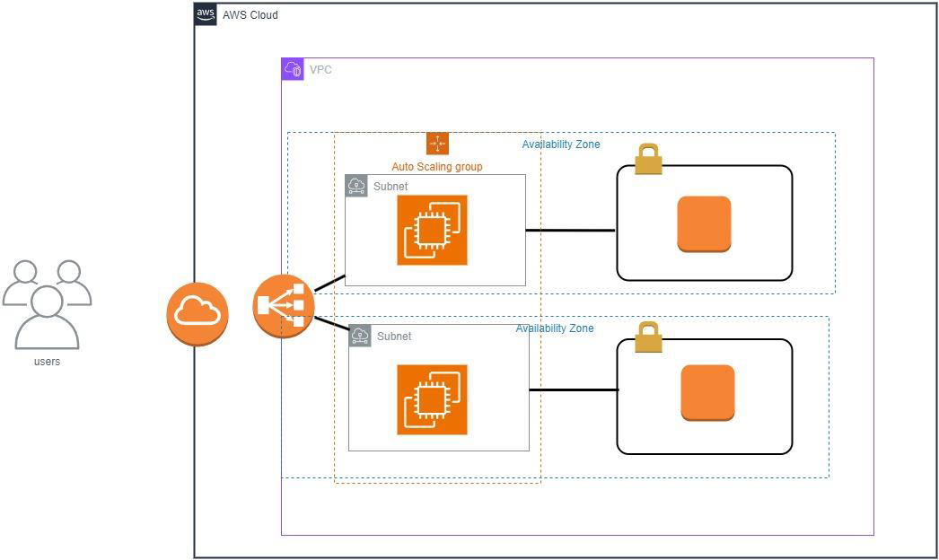Click padlock on lower private box
Screen dimensions: 939x560
[x=648, y=337]
